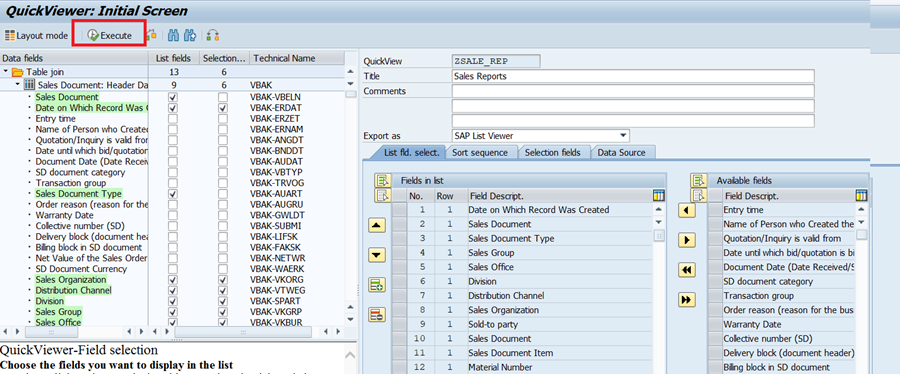
Task: Move selected list field down arrow
Action: [376, 255]
